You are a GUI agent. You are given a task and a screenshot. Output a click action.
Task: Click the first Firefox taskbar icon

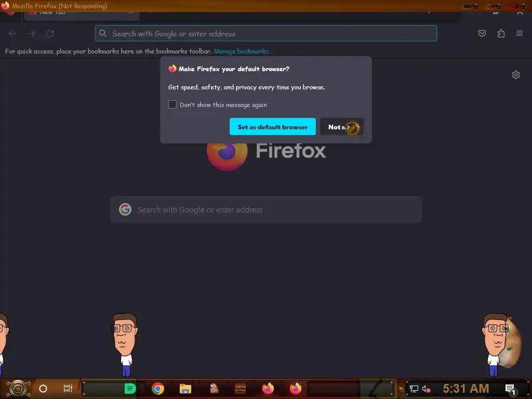point(268,389)
